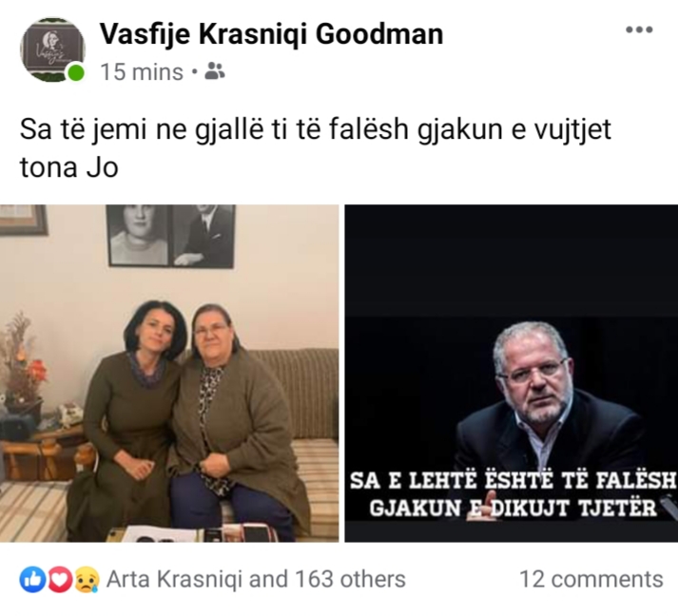The width and height of the screenshot is (678, 616).
Task: Click the green online status dot
Action: [76, 71]
